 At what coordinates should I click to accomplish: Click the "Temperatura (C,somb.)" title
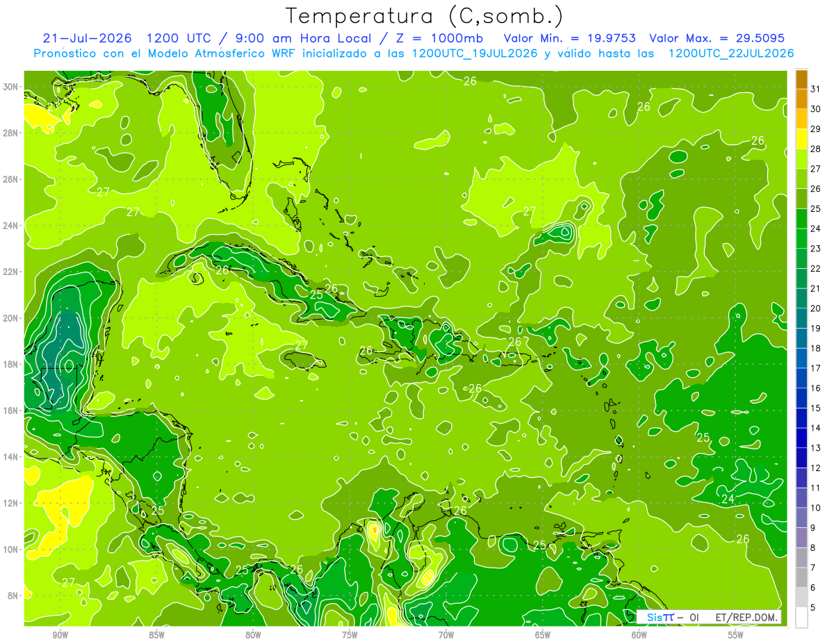click(x=425, y=16)
